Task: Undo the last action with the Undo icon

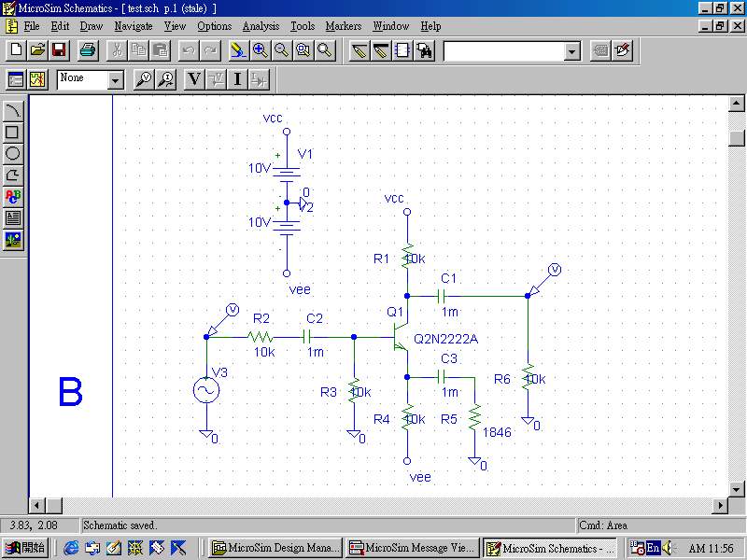Action: (189, 50)
